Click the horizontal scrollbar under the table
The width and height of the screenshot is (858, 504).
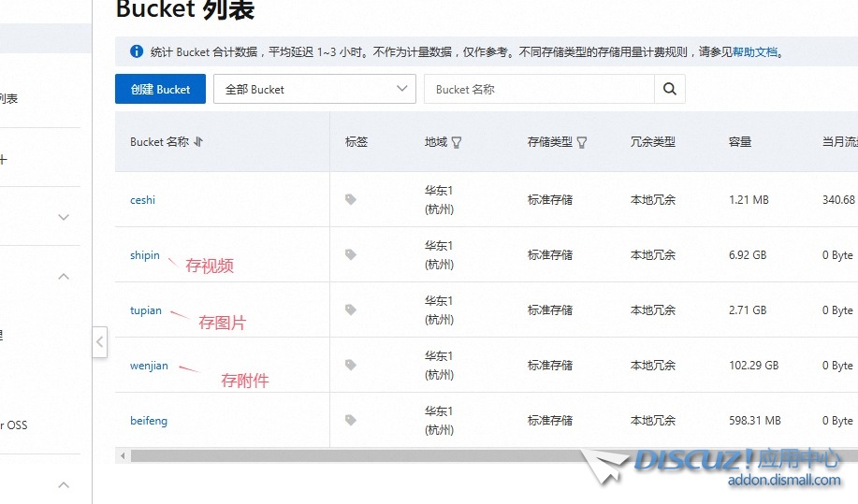tap(374, 455)
